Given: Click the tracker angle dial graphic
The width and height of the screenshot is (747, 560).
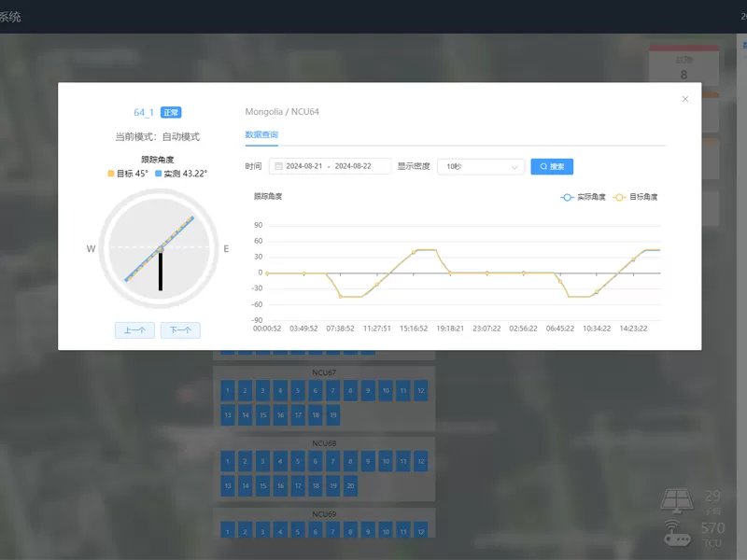Looking at the screenshot, I should pyautogui.click(x=159, y=247).
